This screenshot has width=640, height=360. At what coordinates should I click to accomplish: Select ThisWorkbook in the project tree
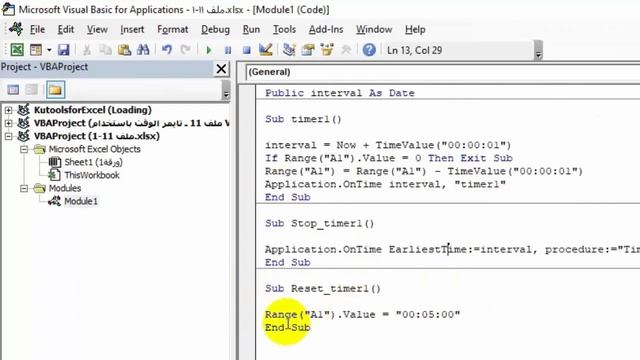[92, 175]
